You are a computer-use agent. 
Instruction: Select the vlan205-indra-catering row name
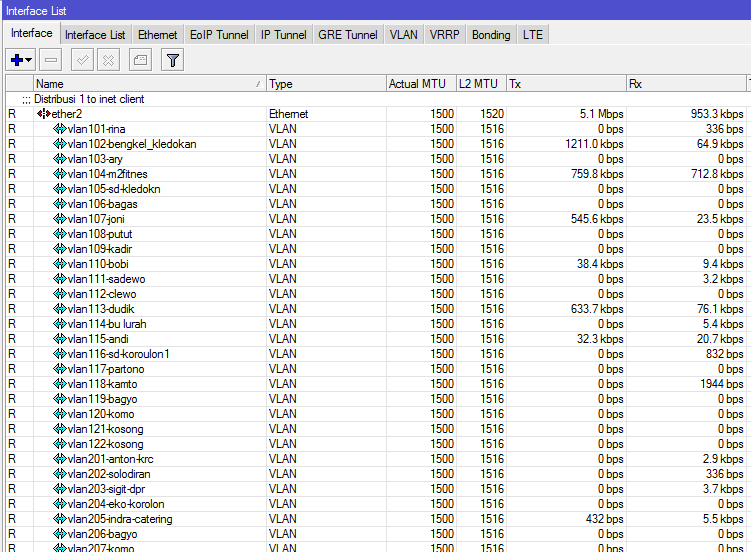pyautogui.click(x=120, y=519)
